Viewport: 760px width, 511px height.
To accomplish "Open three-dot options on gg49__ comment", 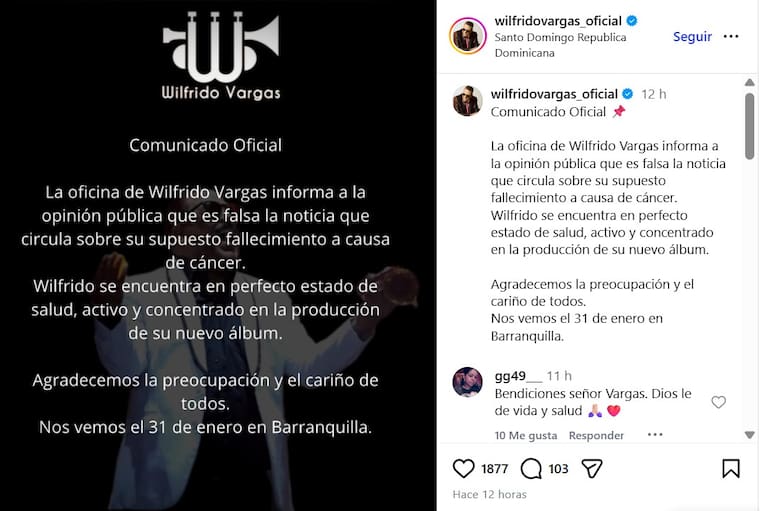I will (x=655, y=434).
